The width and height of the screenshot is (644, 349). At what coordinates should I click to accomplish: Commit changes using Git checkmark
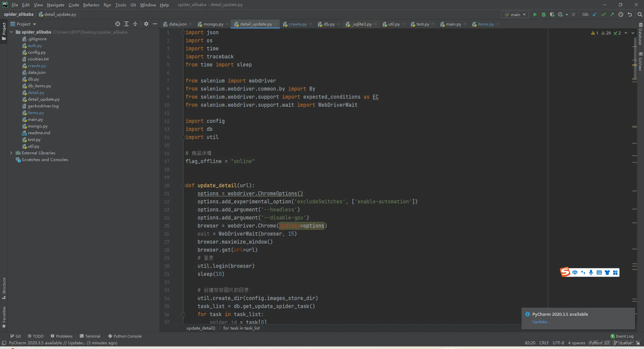pyautogui.click(x=603, y=14)
